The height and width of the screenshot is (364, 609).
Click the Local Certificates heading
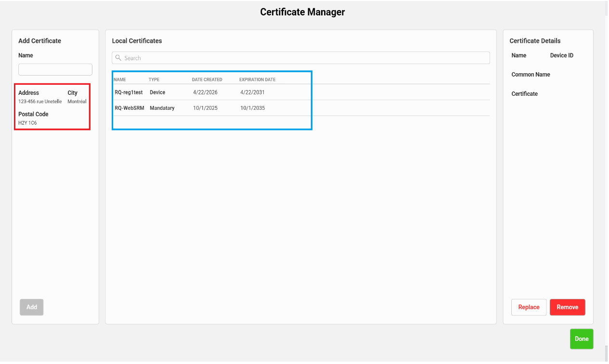click(137, 41)
